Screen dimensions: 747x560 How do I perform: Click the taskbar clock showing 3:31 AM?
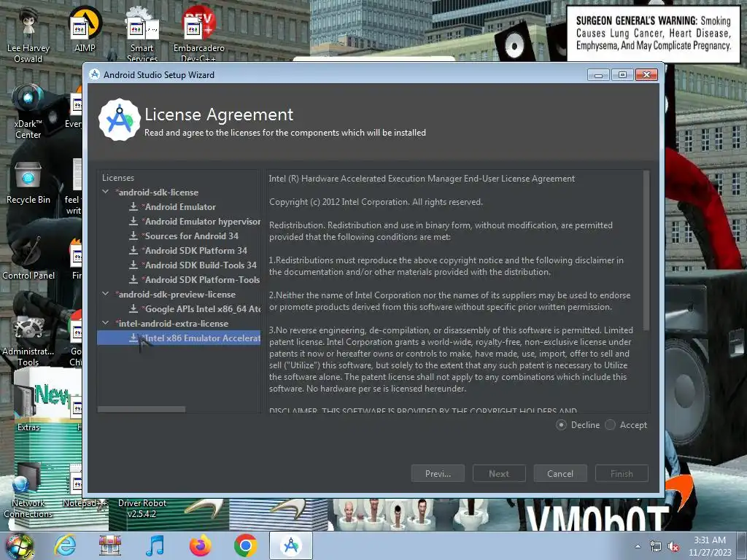[x=710, y=546]
